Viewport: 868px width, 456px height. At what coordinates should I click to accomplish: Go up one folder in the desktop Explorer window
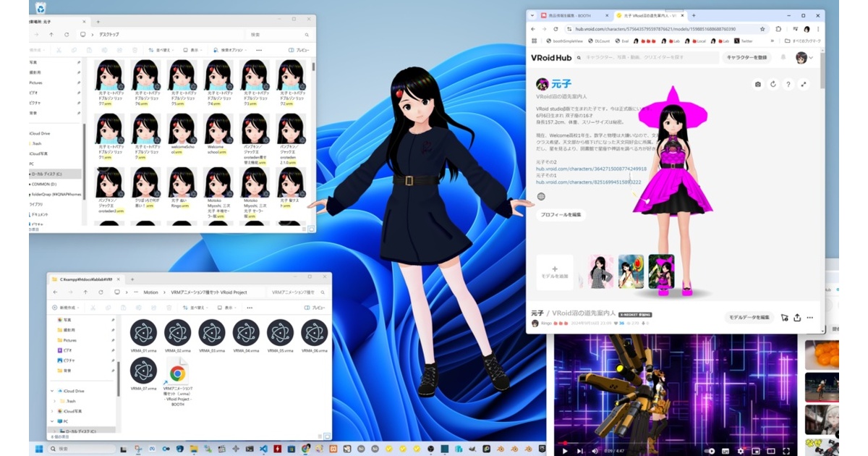tap(51, 34)
